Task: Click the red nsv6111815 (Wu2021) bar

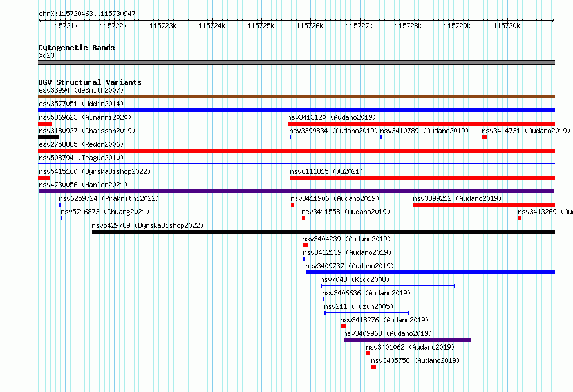Action: (x=423, y=178)
